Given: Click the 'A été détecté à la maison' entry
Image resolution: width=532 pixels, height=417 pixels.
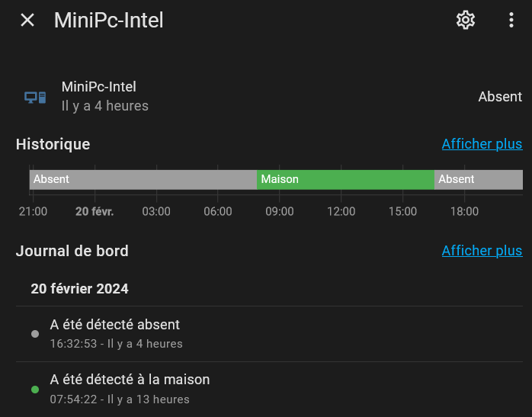Looking at the screenshot, I should pos(269,390).
